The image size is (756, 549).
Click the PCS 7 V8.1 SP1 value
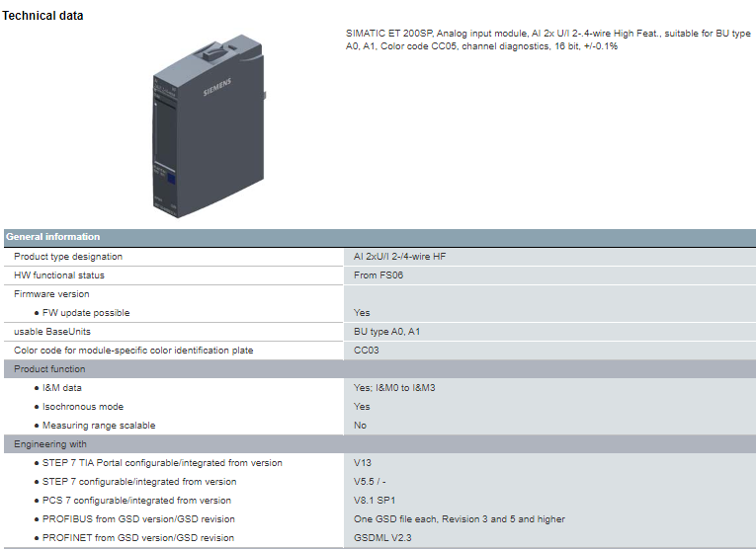pos(374,501)
